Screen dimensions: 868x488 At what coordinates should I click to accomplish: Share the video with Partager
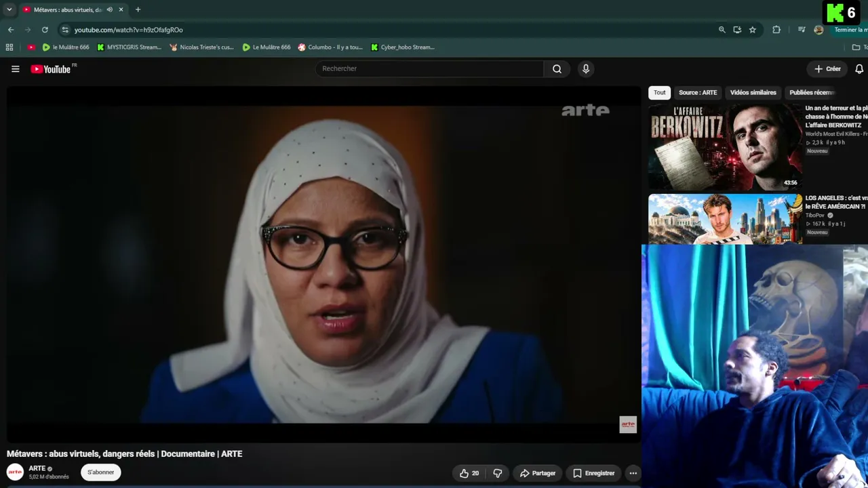point(538,473)
